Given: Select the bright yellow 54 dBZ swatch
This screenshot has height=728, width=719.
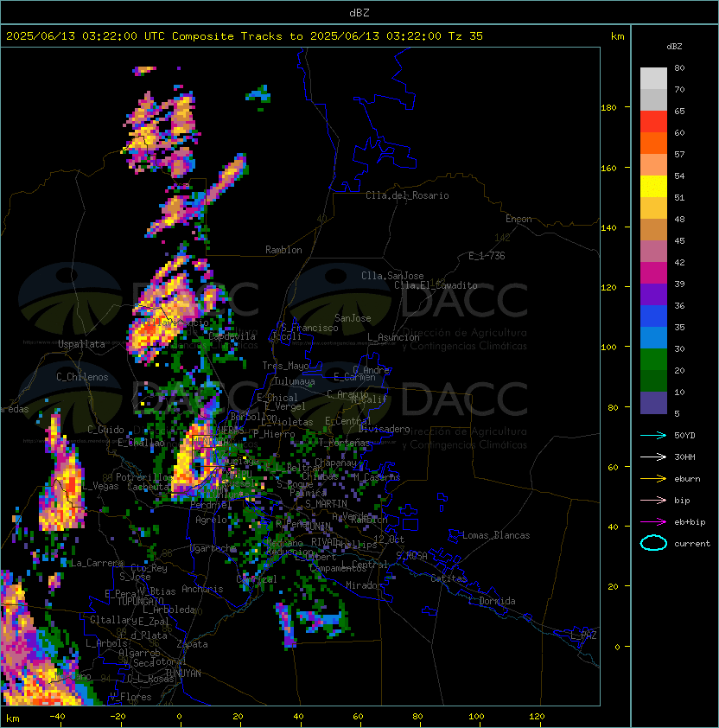Looking at the screenshot, I should [653, 187].
